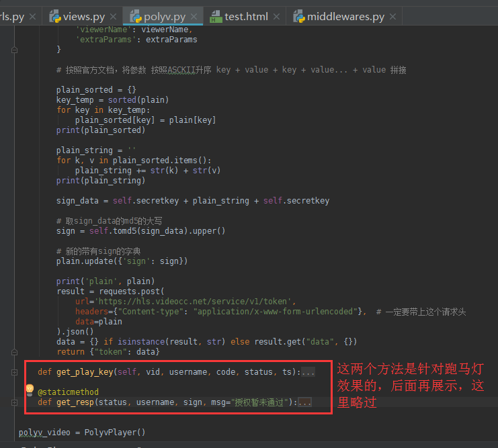Expand collapsed ellipsis after get_play_key signature

click(308, 372)
